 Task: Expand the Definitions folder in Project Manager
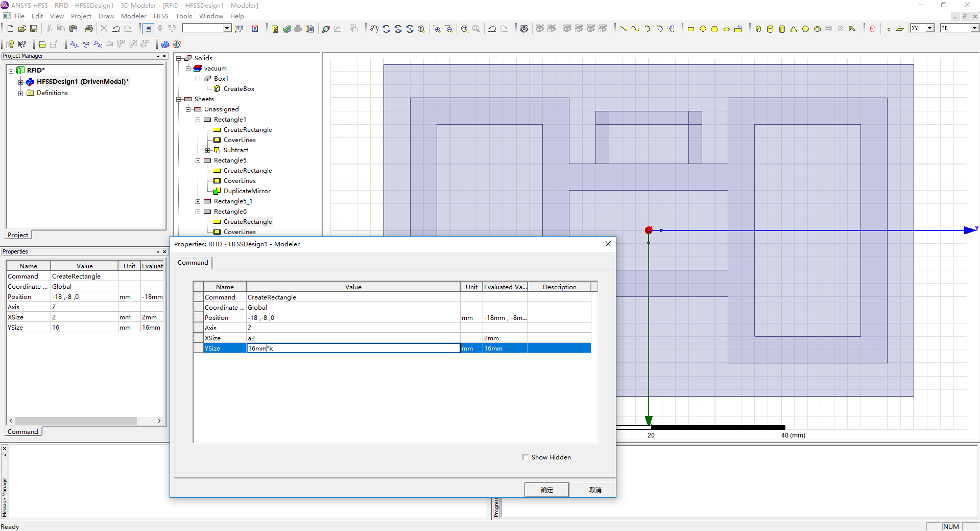click(20, 93)
